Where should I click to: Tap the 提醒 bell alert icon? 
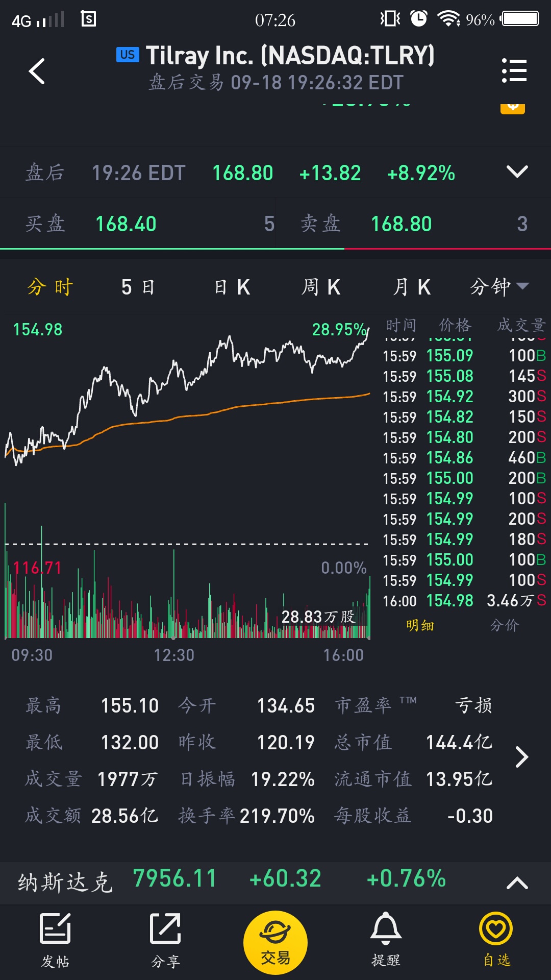pyautogui.click(x=386, y=940)
